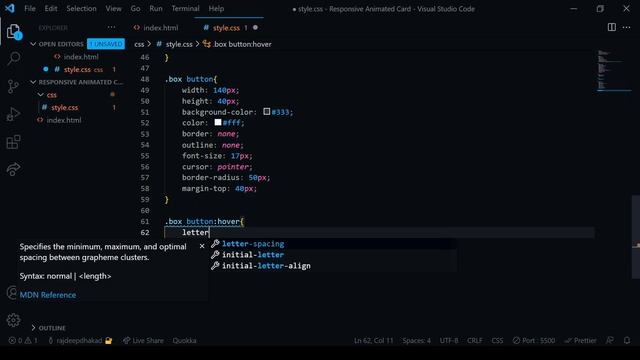
Task: Open the Selection menu
Action: [x=81, y=8]
